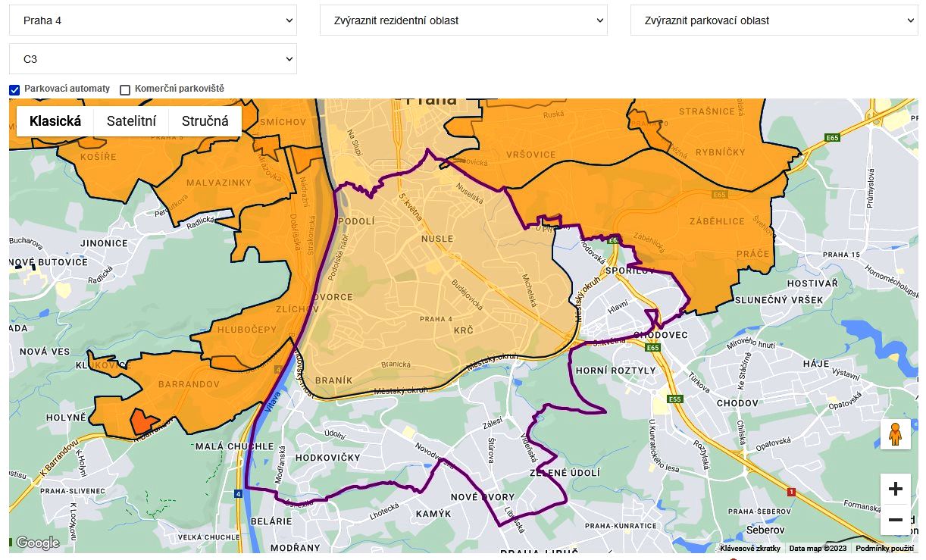This screenshot has width=926, height=560.
Task: Click the Data map ©2023 label
Action: pos(818,549)
